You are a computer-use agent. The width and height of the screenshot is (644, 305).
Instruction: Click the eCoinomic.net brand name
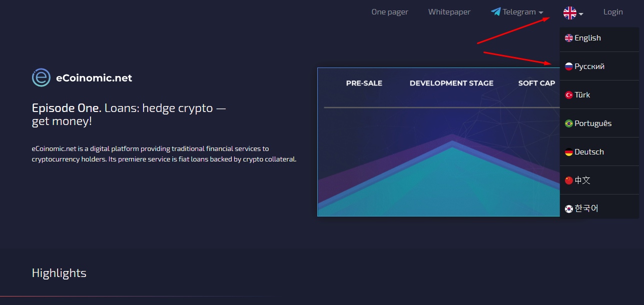pyautogui.click(x=94, y=78)
